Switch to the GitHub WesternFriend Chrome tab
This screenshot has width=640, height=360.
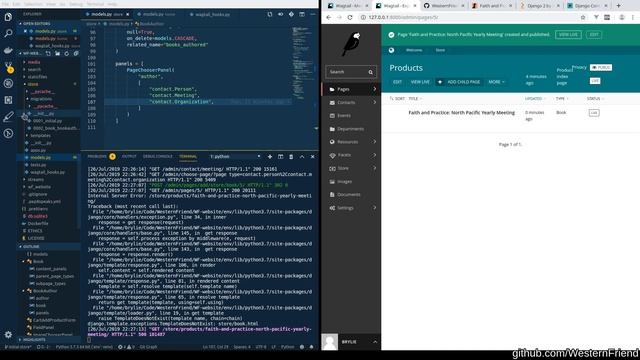click(444, 6)
